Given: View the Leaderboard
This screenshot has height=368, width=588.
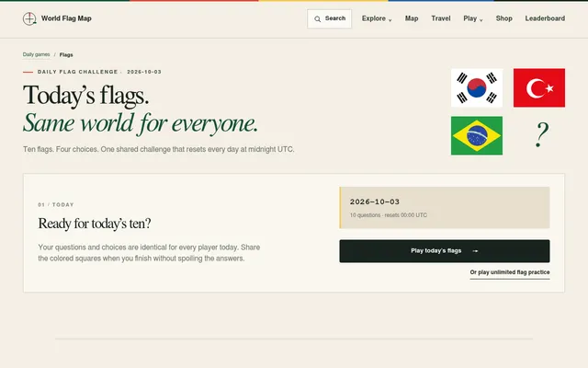Looking at the screenshot, I should 545,18.
